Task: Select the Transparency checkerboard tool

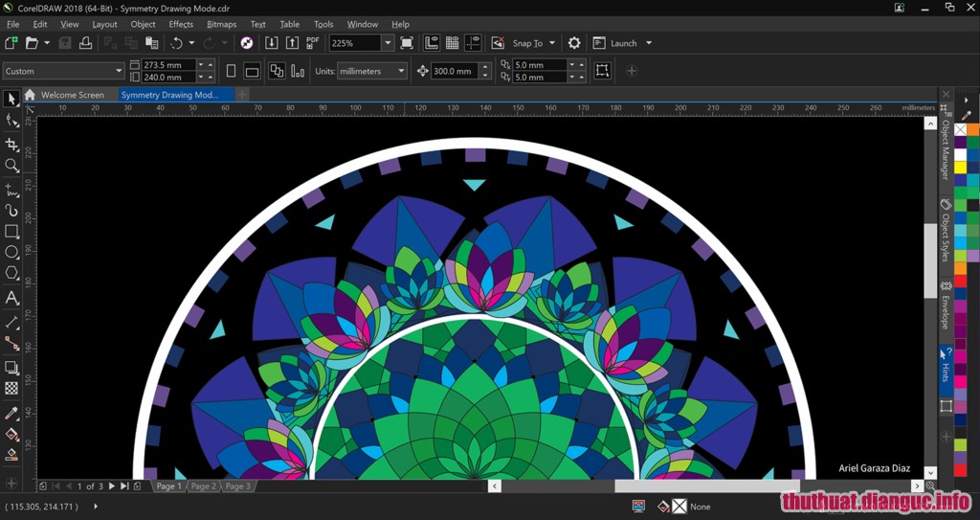Action: (11, 388)
